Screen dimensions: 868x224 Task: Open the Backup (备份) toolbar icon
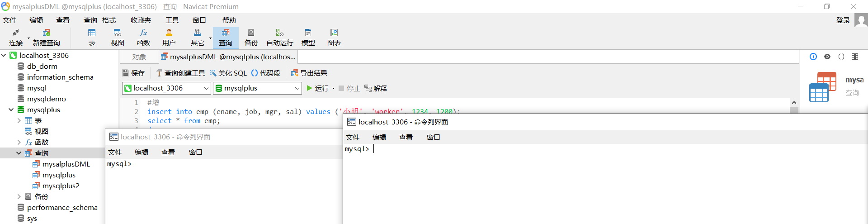pos(251,38)
